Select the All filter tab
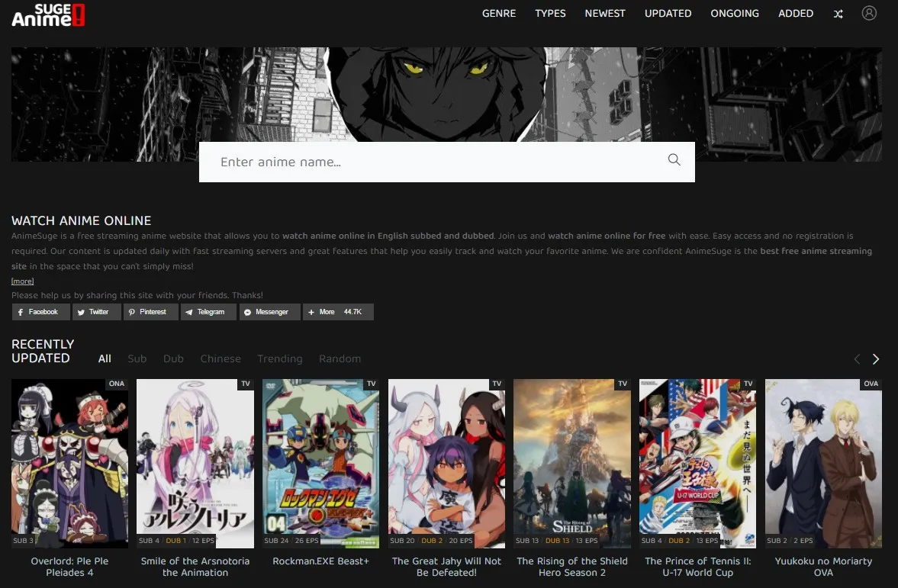898x588 pixels. coord(105,358)
